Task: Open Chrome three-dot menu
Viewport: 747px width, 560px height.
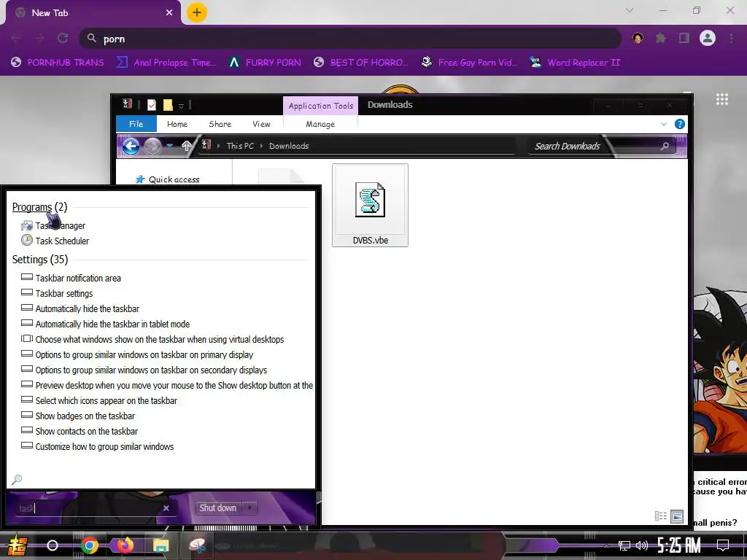Action: pos(731,38)
